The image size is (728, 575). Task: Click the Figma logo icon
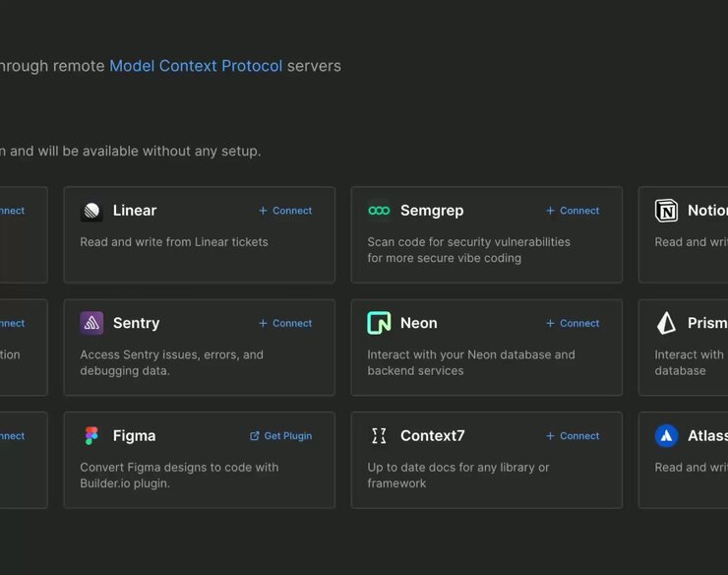[91, 435]
